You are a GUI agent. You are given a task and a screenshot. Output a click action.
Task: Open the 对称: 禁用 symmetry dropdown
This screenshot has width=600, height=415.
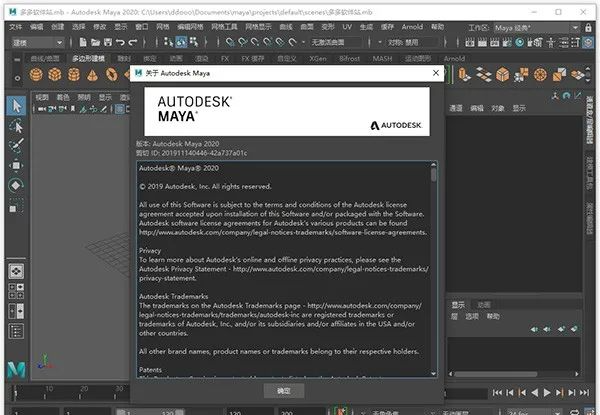411,42
